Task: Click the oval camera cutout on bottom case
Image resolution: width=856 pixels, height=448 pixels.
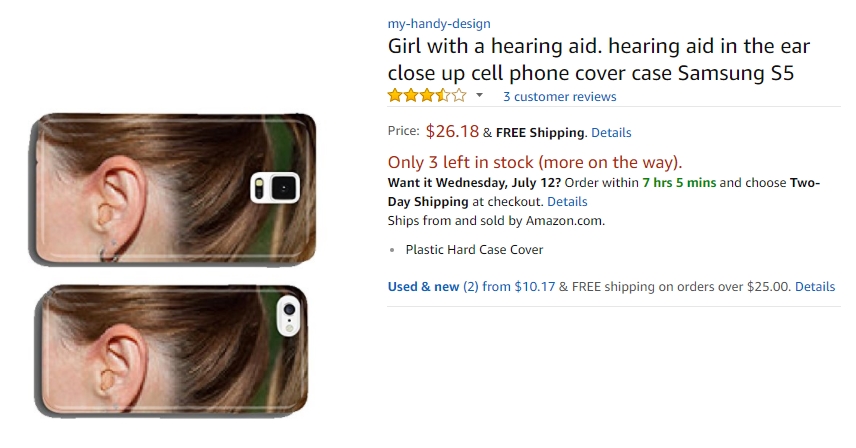Action: pos(289,316)
